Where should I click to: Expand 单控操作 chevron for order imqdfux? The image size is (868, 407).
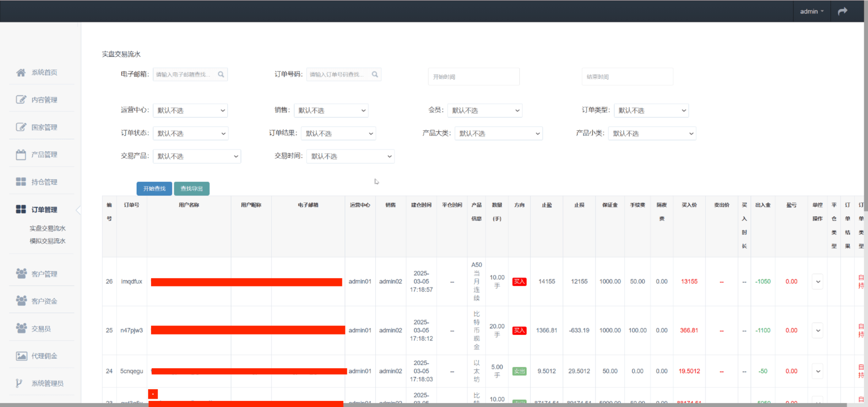coord(818,282)
